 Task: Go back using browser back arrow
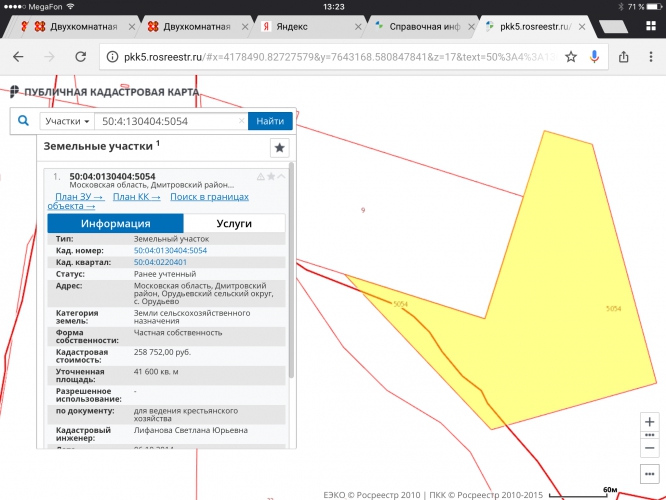(x=18, y=57)
